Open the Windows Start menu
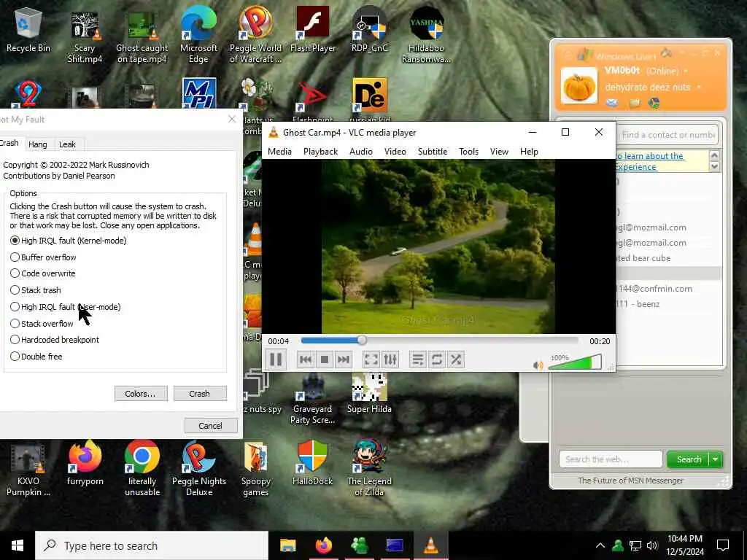 pyautogui.click(x=18, y=545)
